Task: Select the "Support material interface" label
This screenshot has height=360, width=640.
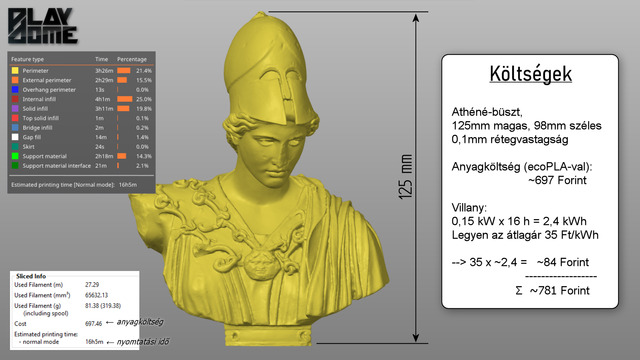Action: (57, 166)
